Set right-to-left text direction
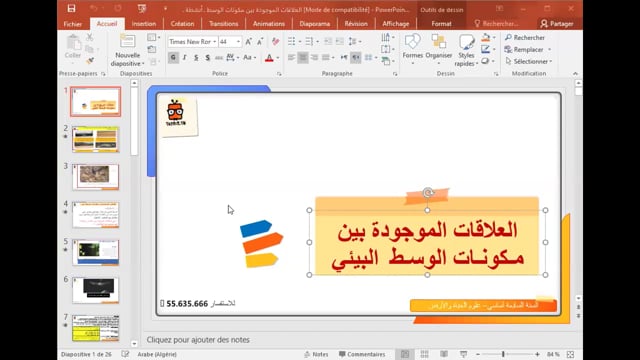This screenshot has height=360, width=640. (356, 58)
